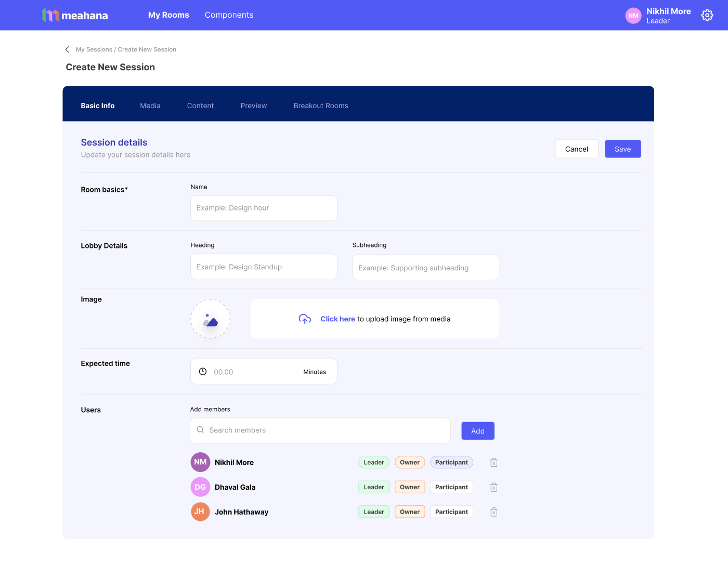
Task: Toggle Owner role for Nikhil More
Action: tap(410, 462)
